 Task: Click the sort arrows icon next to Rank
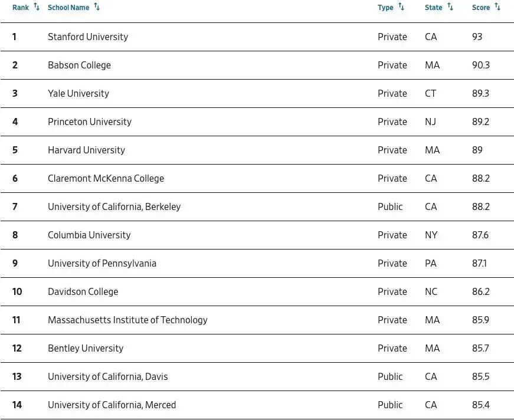click(x=37, y=7)
